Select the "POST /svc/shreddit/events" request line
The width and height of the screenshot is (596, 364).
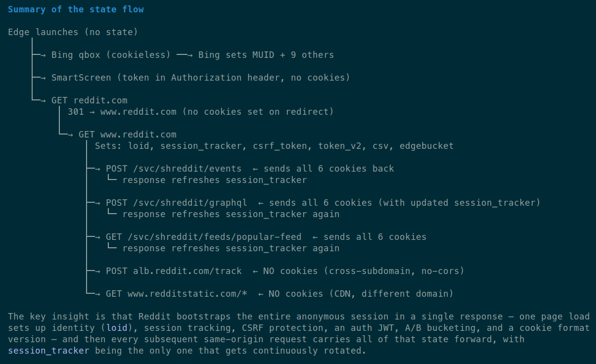point(174,169)
